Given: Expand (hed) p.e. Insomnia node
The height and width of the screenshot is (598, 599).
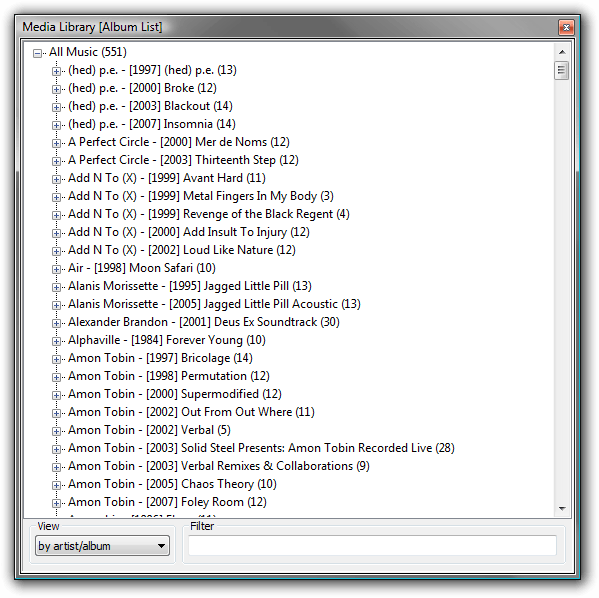Looking at the screenshot, I should (57, 125).
